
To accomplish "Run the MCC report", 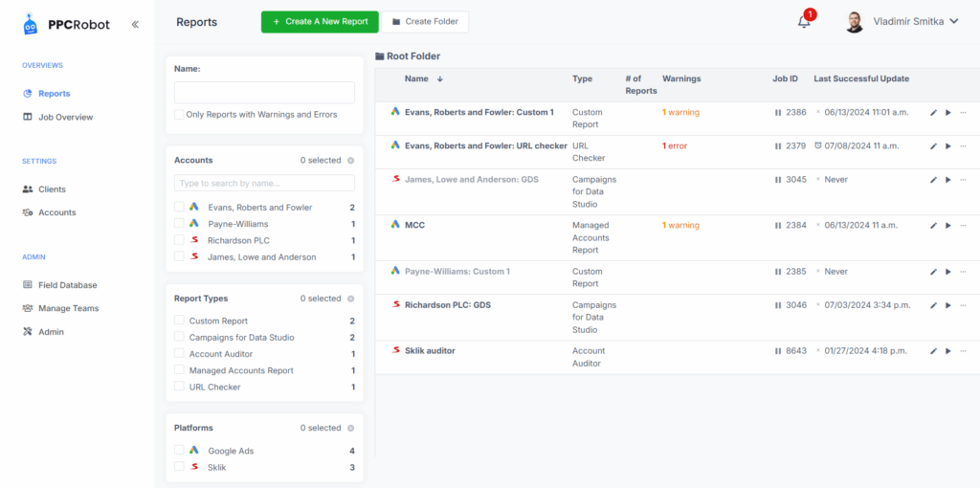I will (x=948, y=226).
